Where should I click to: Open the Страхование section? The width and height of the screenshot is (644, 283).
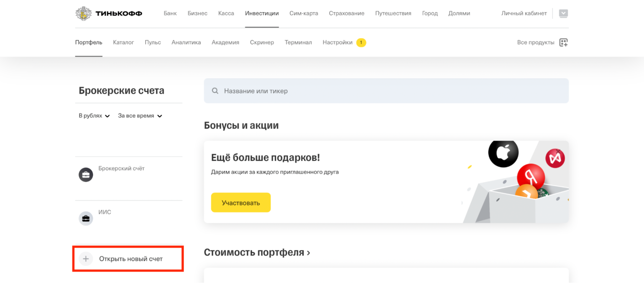347,13
